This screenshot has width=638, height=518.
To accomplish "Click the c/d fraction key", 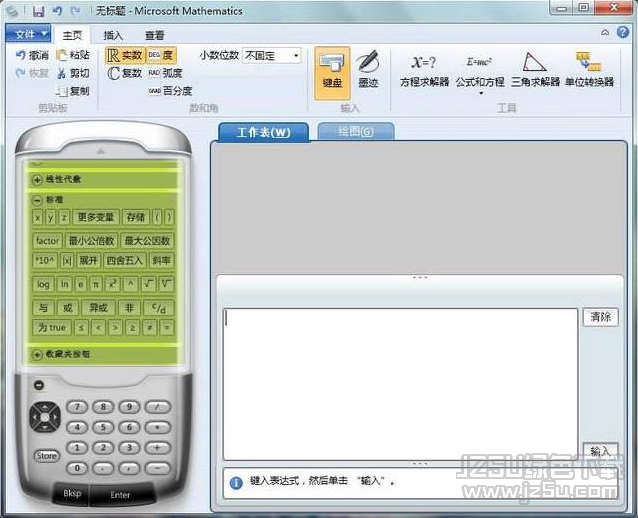I will coord(159,308).
